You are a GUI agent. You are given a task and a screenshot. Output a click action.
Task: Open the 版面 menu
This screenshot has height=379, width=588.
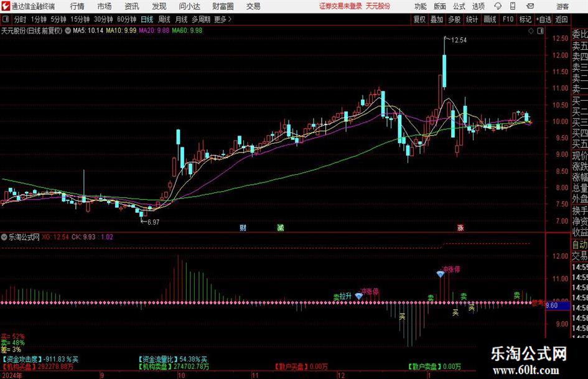tap(439, 6)
